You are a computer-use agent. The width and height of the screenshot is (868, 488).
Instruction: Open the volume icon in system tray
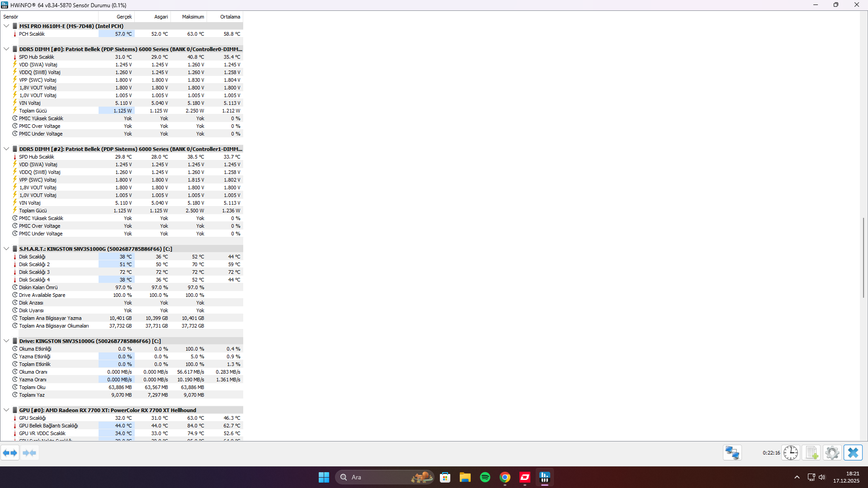822,477
